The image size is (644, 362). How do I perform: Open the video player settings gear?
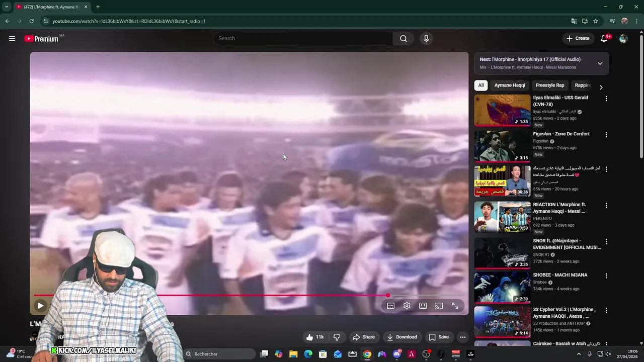[x=407, y=306]
